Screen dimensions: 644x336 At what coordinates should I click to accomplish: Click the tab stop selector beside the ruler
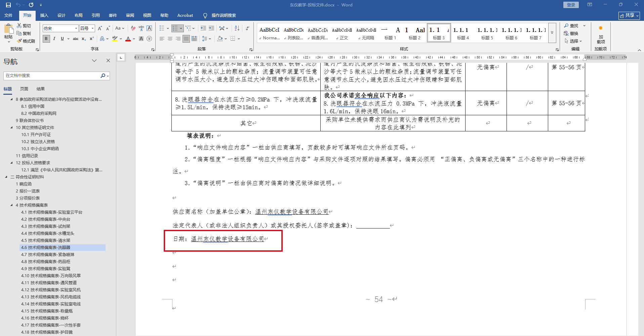click(x=121, y=57)
